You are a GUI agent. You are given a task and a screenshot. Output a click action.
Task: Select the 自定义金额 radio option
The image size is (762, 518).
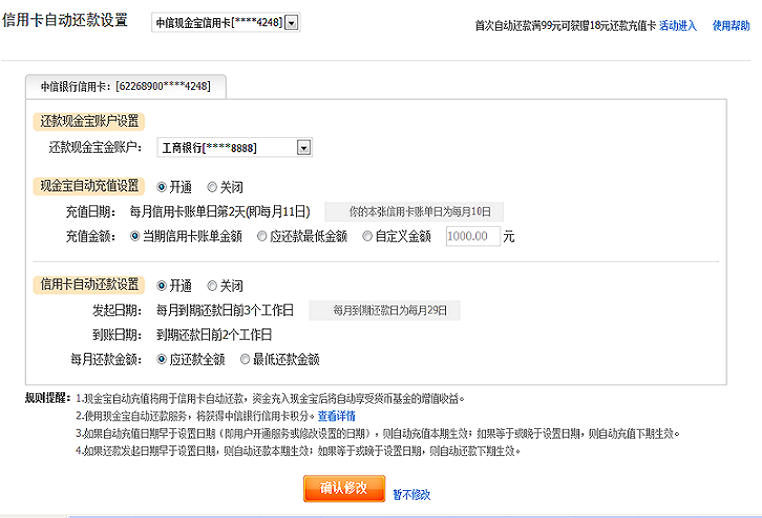[368, 237]
